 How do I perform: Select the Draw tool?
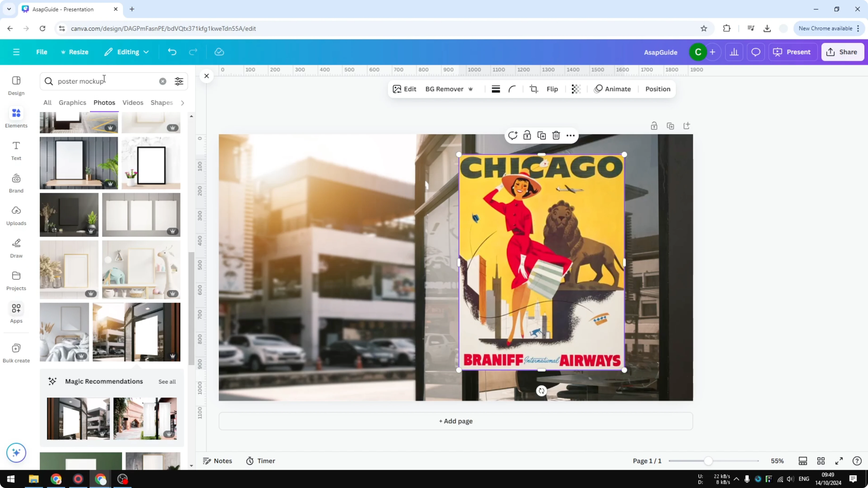point(16,248)
